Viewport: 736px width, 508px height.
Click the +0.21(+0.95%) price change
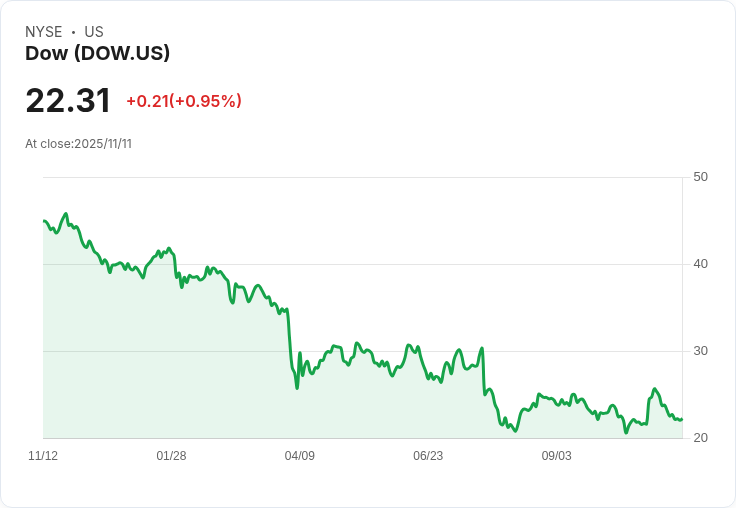tap(184, 101)
